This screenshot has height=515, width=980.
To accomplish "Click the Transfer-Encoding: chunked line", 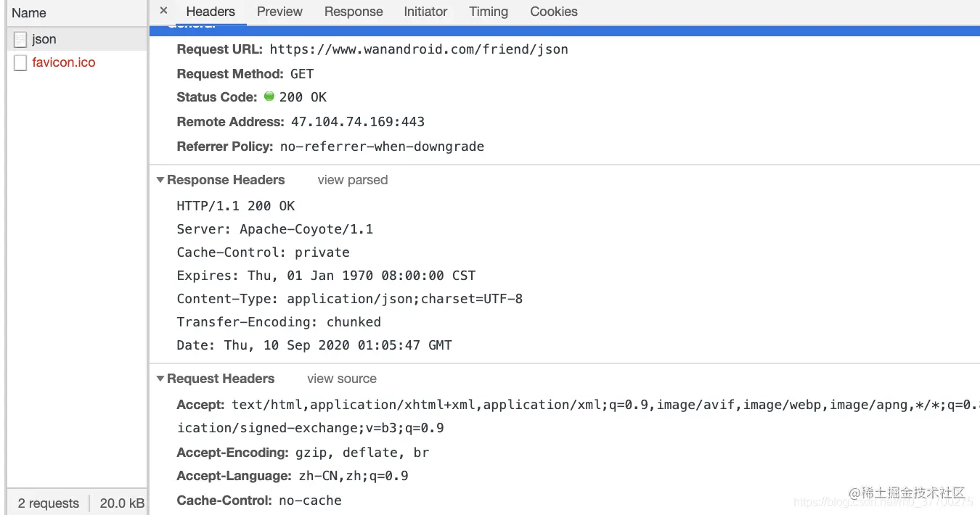I will click(279, 322).
